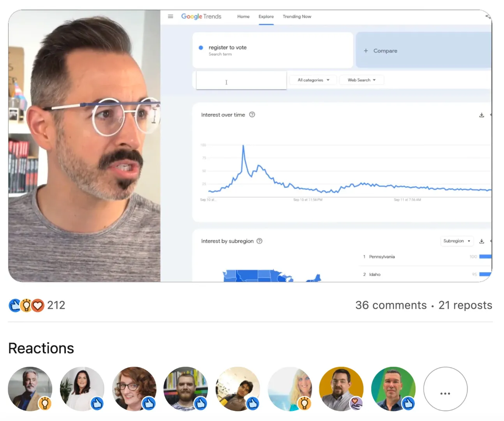Screen dimensions: 504x421
Task: Open the 36 comments link
Action: coord(391,305)
